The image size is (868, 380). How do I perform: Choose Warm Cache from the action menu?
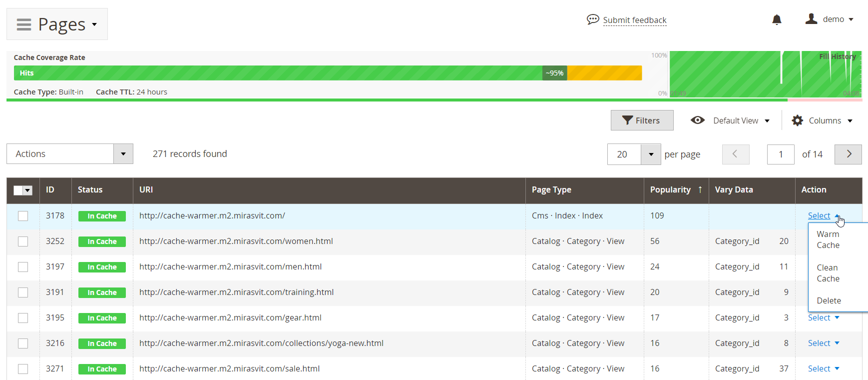coord(828,239)
